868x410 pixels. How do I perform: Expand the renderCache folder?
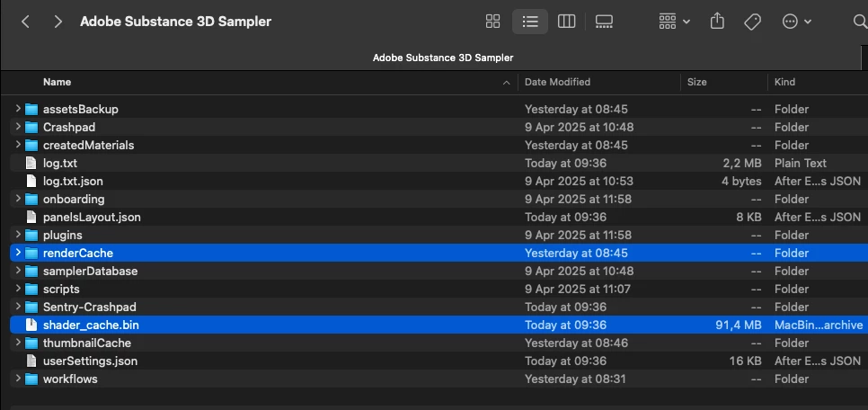18,253
